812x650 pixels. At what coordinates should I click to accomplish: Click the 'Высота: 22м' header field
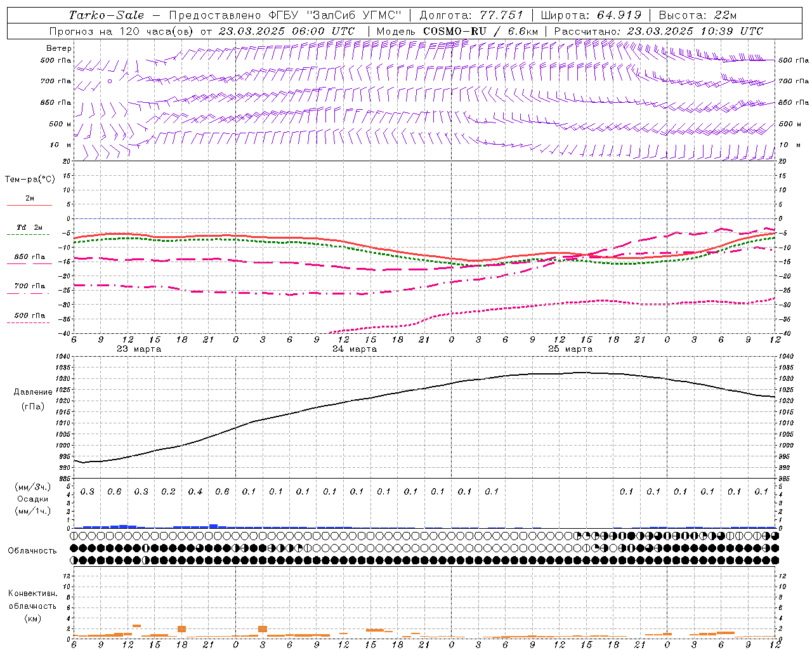pos(698,15)
